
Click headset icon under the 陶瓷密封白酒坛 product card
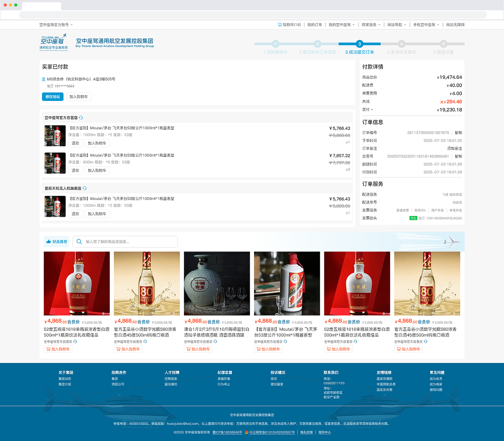[215, 342]
